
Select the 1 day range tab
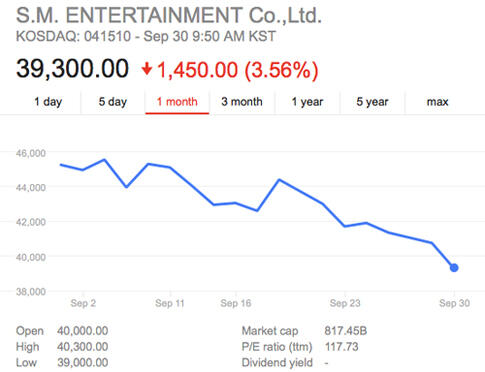[x=48, y=102]
